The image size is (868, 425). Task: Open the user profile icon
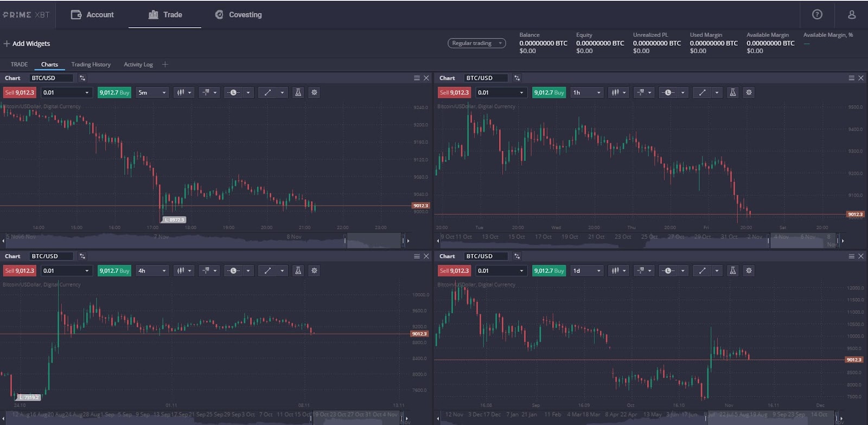pos(852,15)
